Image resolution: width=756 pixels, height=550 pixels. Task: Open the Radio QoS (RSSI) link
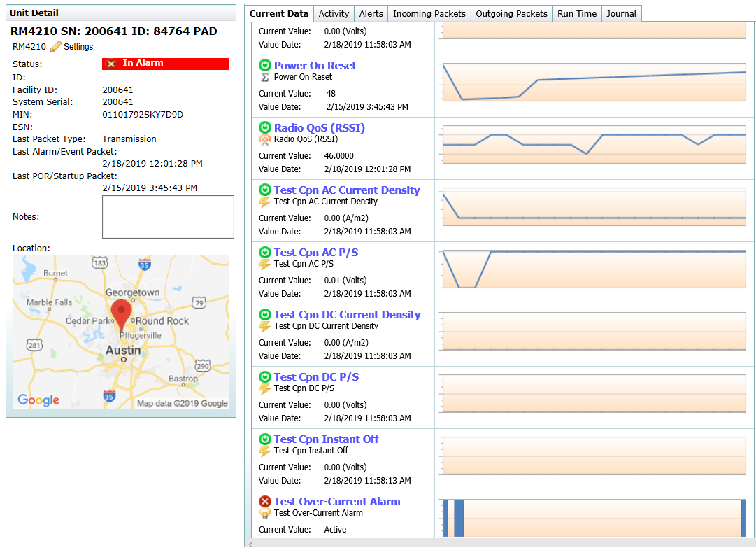pyautogui.click(x=319, y=128)
